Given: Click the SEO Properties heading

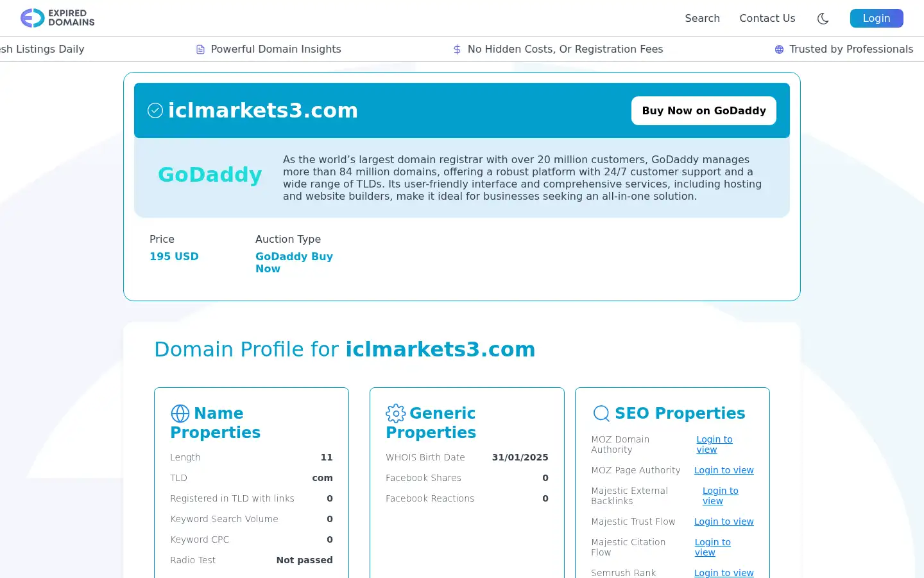Looking at the screenshot, I should (680, 413).
